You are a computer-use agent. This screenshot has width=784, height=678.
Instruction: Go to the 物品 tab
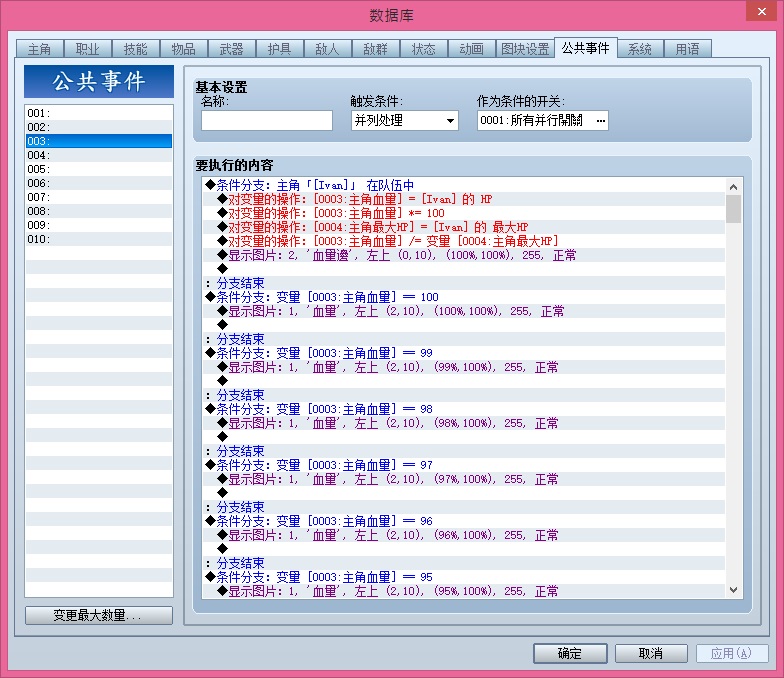[x=184, y=49]
